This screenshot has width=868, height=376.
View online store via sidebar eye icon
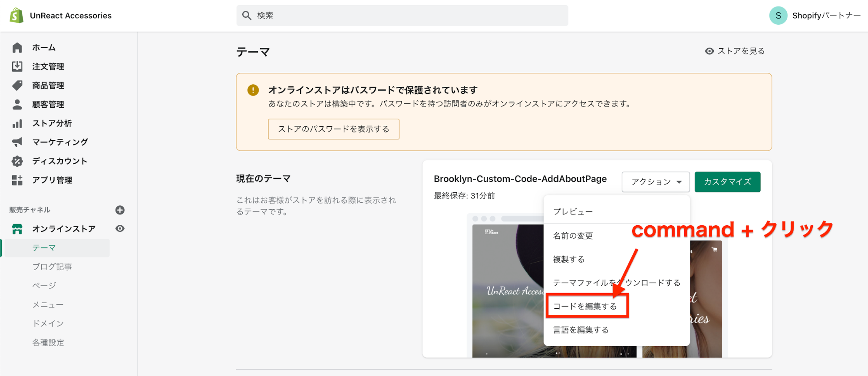pos(120,229)
